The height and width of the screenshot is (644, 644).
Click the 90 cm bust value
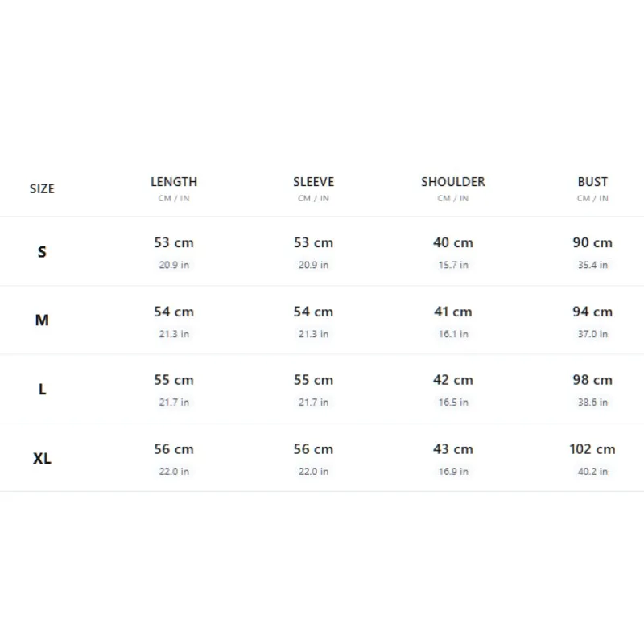pos(592,242)
